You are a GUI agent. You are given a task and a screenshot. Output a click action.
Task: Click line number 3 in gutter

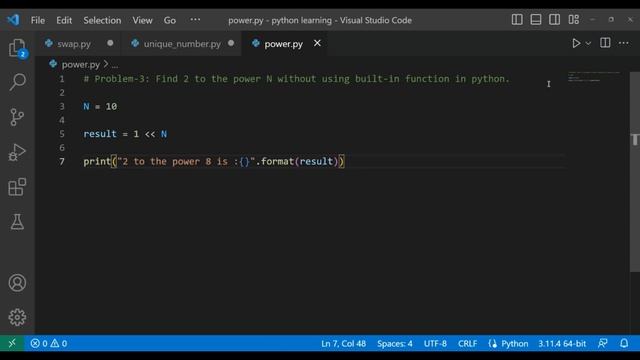tap(62, 107)
